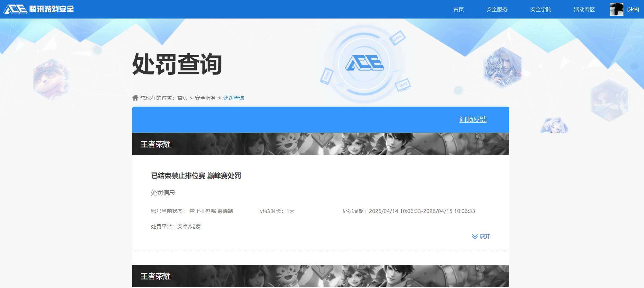The image size is (644, 288).
Task: Go to 首页 in the breadcrumb
Action: [182, 98]
